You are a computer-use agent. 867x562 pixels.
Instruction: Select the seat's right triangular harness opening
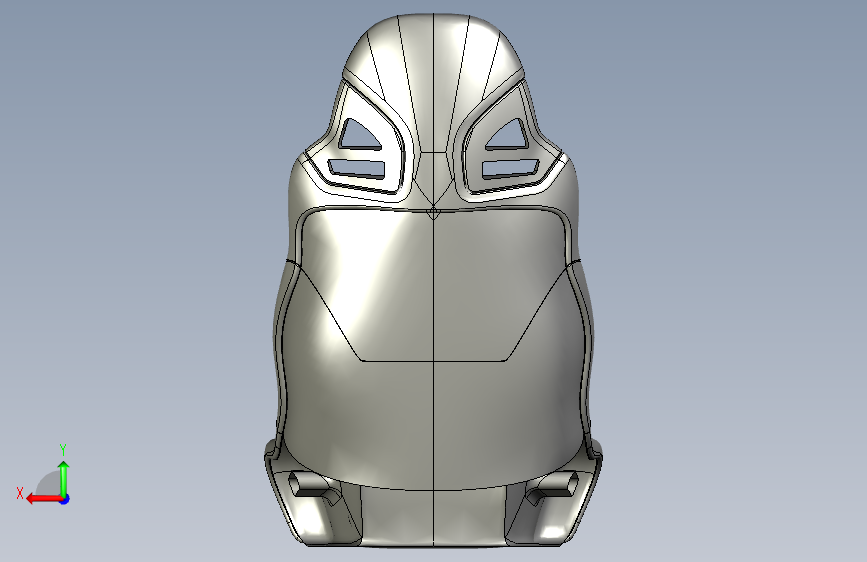click(x=508, y=134)
